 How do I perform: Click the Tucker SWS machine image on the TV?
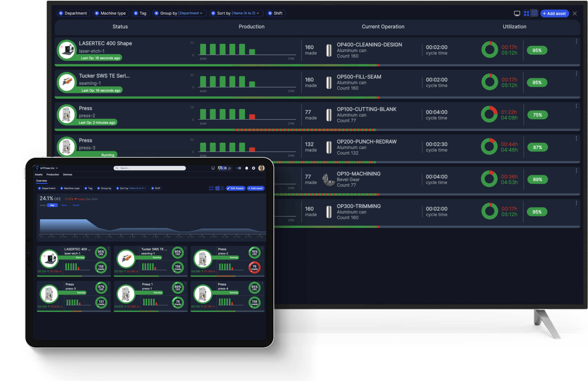tap(67, 82)
